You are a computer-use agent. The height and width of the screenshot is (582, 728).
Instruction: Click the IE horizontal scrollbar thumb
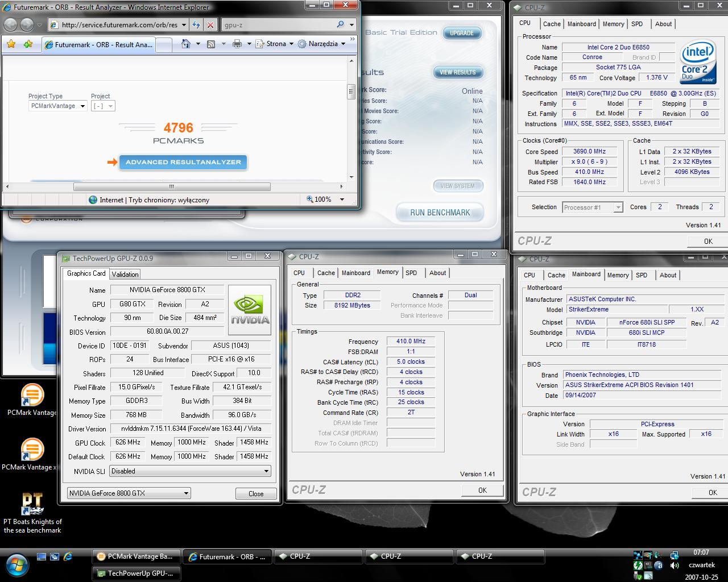172,186
